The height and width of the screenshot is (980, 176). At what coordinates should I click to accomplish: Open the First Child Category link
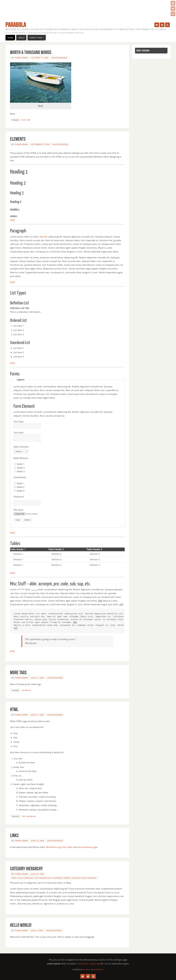pos(23,878)
